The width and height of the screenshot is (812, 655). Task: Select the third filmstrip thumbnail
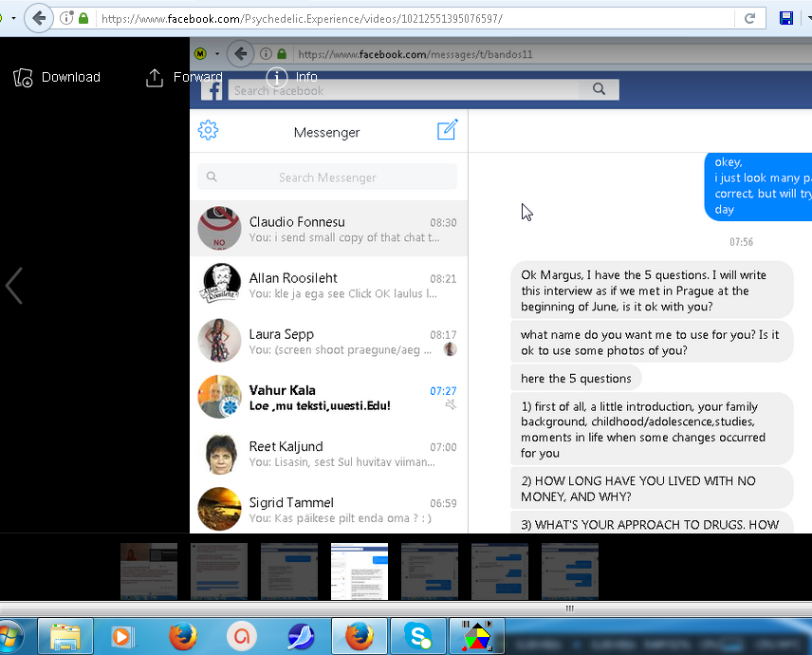289,571
